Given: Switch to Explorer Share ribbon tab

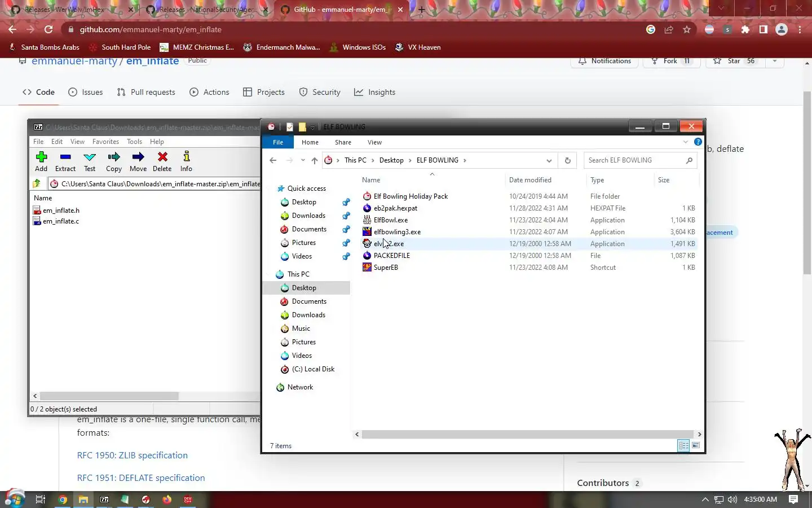Looking at the screenshot, I should click(343, 142).
